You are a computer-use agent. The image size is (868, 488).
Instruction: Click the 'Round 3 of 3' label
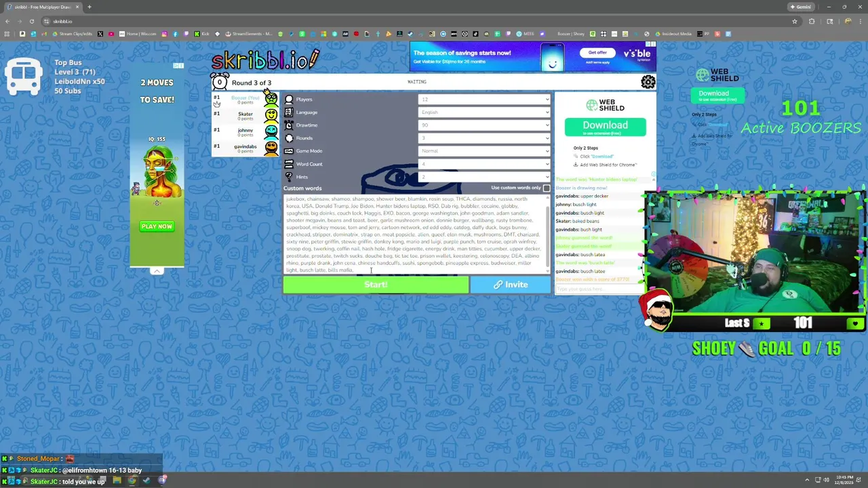(252, 83)
